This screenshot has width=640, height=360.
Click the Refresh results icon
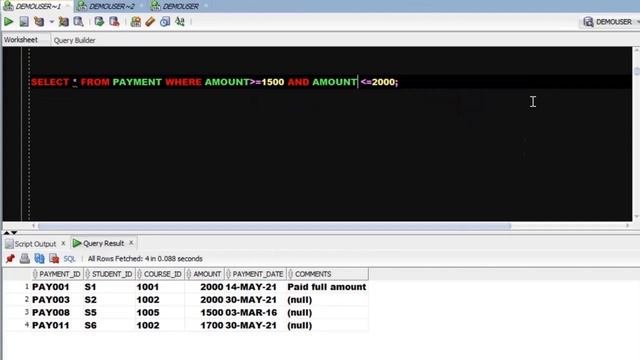pyautogui.click(x=39, y=258)
